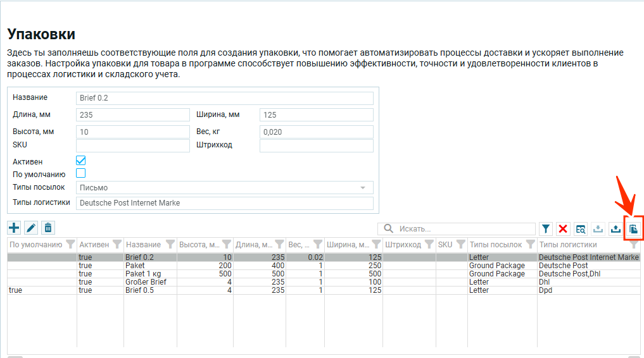644x358 pixels.
Task: Click the upload export tray icon
Action: point(615,229)
